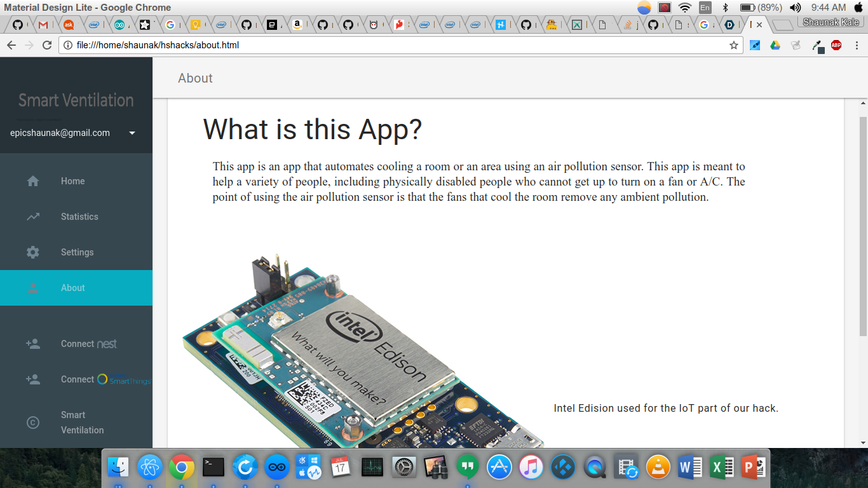Image resolution: width=868 pixels, height=488 pixels.
Task: Open Terminal from the dock
Action: coord(214,468)
